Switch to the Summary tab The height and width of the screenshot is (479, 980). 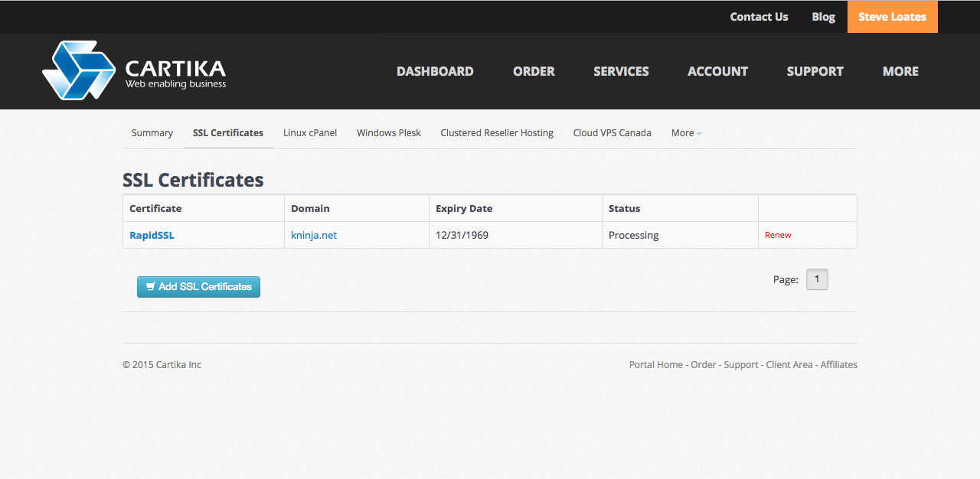tap(152, 132)
